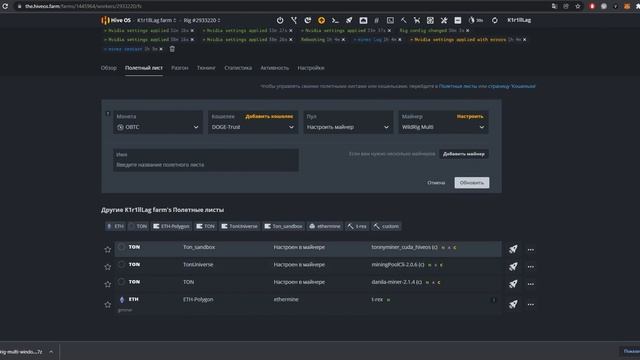
Task: Open the Тюнинг tab
Action: pos(206,68)
